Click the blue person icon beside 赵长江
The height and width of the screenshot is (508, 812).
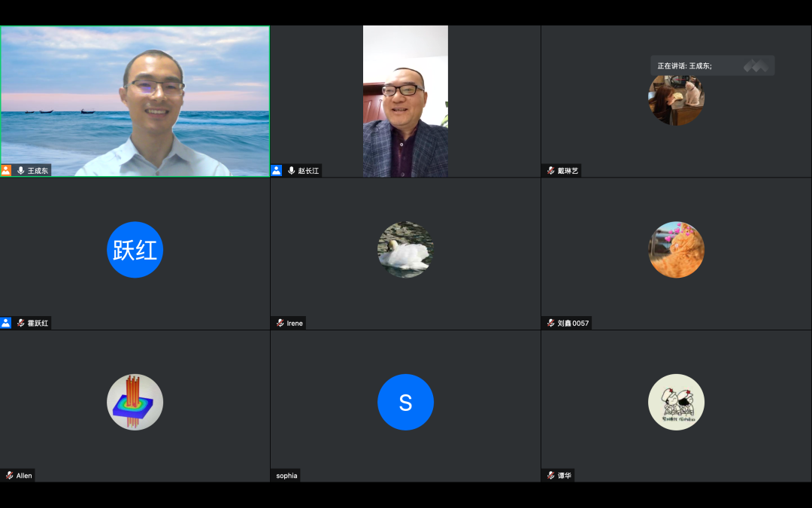coord(277,171)
